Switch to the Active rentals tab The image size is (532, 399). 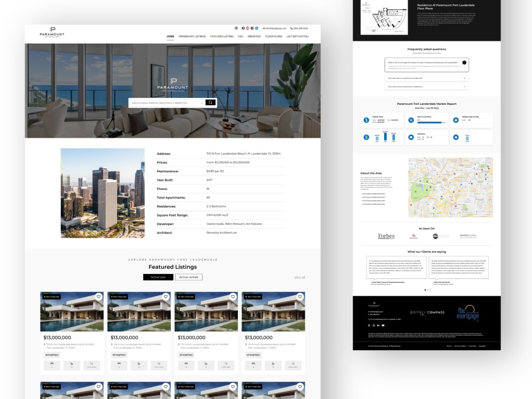coord(189,277)
